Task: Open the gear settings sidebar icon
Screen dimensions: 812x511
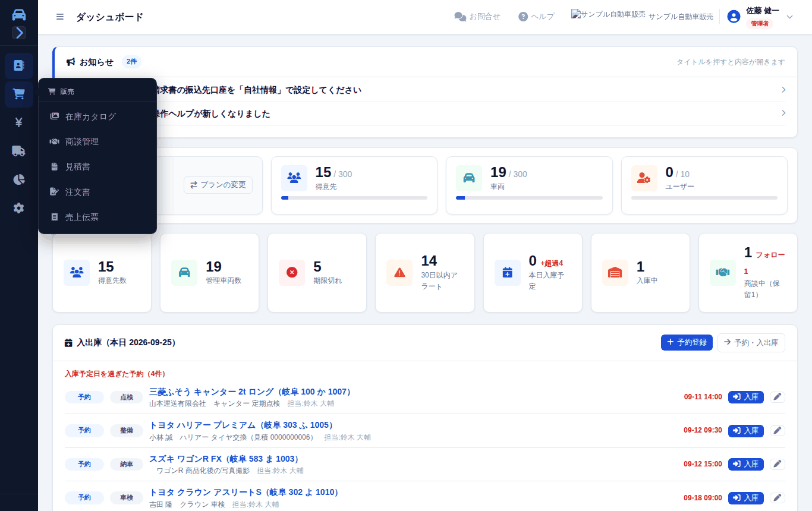Action: click(x=19, y=208)
